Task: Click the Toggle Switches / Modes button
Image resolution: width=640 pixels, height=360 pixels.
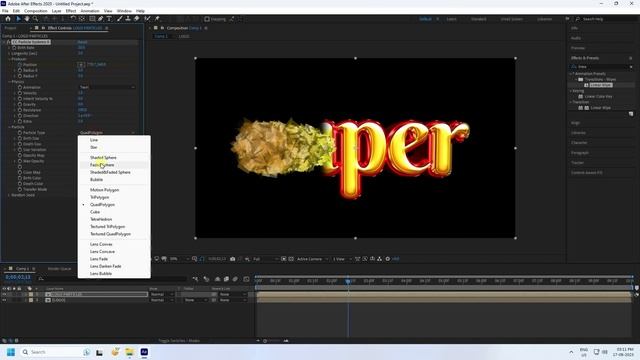Action: 179,340
